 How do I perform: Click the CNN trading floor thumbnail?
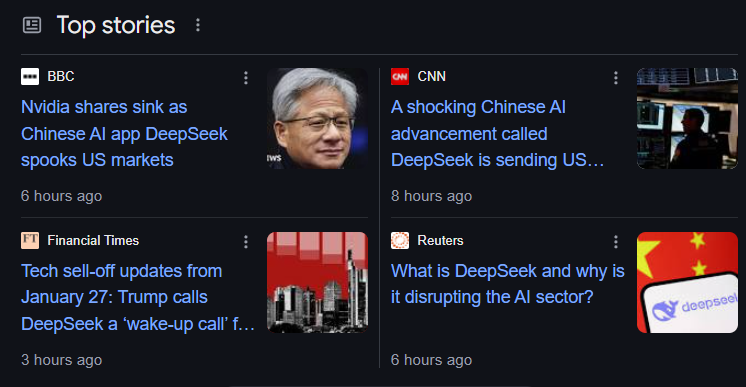(x=687, y=119)
